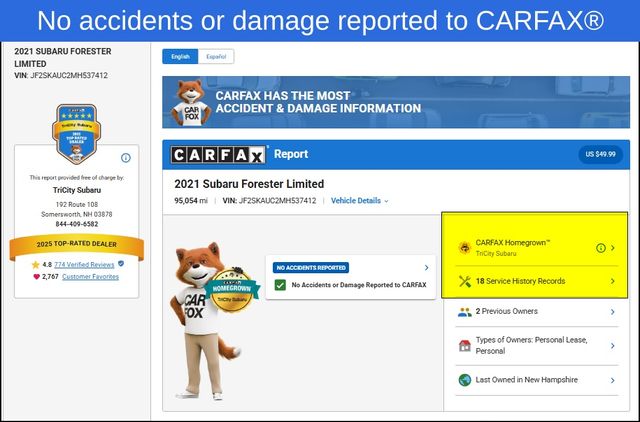Image resolution: width=640 pixels, height=422 pixels.
Task: Click the 2021 Subaru Forester Limited title
Action: point(249,184)
